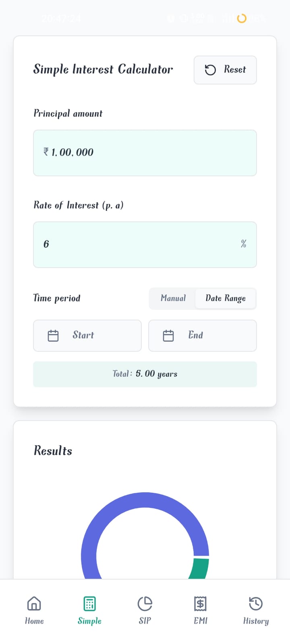Open the Home tab icon
This screenshot has width=290, height=644.
click(34, 604)
